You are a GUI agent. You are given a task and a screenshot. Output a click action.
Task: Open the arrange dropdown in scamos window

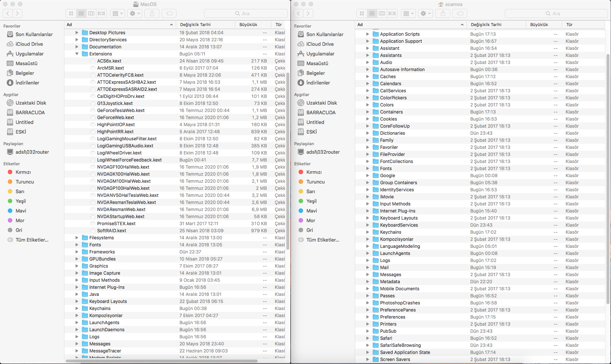409,13
